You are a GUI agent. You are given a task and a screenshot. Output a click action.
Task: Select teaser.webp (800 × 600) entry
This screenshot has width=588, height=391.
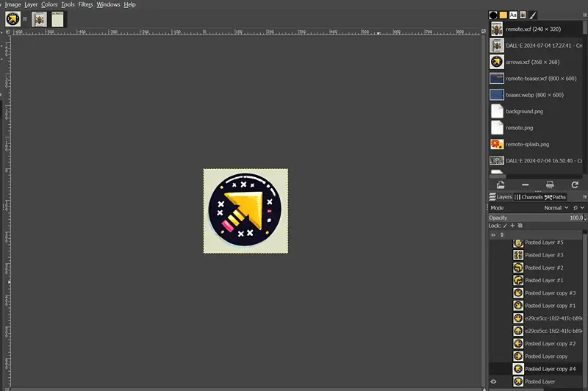[x=536, y=96]
